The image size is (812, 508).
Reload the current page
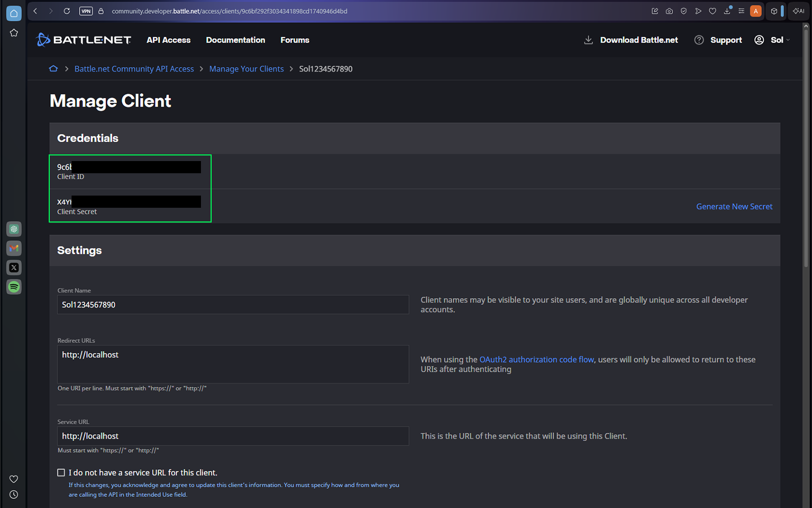click(x=66, y=11)
